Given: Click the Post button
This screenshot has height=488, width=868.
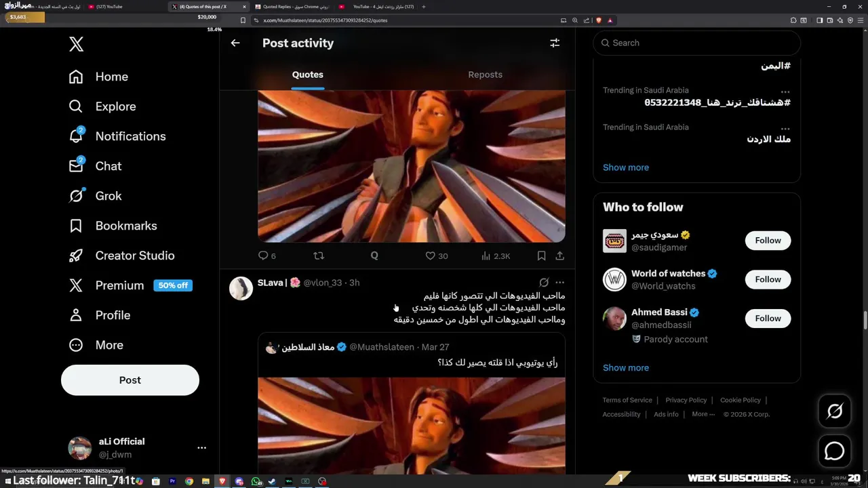Looking at the screenshot, I should pyautogui.click(x=130, y=380).
